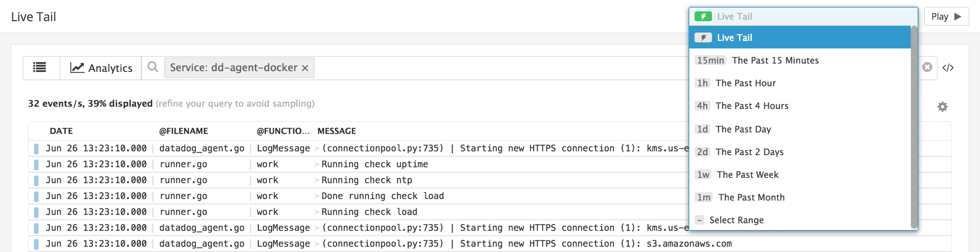Pick The Past 4 Hours option
The width and height of the screenshot is (980, 252).
[x=752, y=106]
